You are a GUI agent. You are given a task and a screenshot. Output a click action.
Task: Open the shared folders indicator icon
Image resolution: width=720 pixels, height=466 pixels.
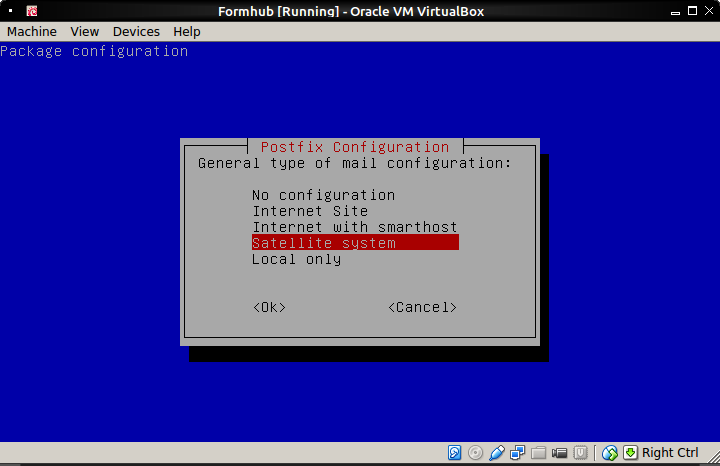[x=538, y=453]
